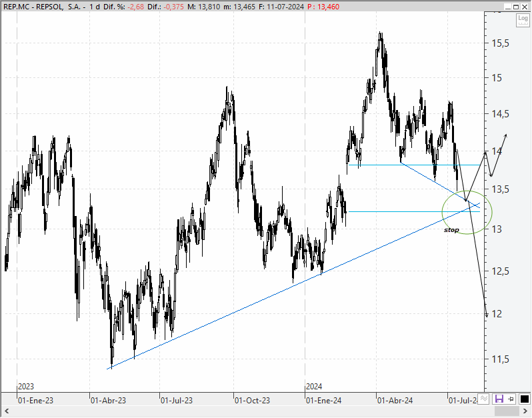
Task: Click the horizontal scrollbar thumb
Action: [x=507, y=411]
